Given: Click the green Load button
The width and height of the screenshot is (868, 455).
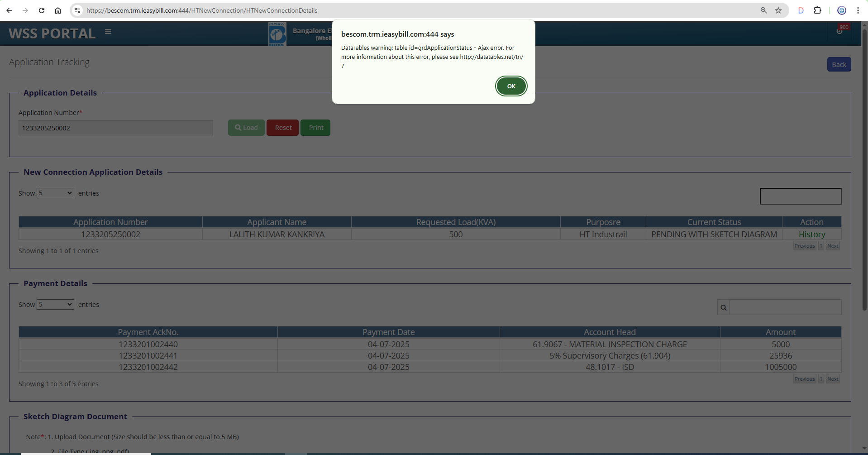Looking at the screenshot, I should click(x=246, y=128).
